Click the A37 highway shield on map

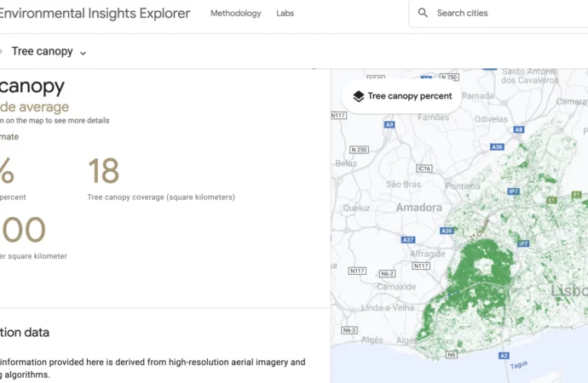(x=408, y=240)
